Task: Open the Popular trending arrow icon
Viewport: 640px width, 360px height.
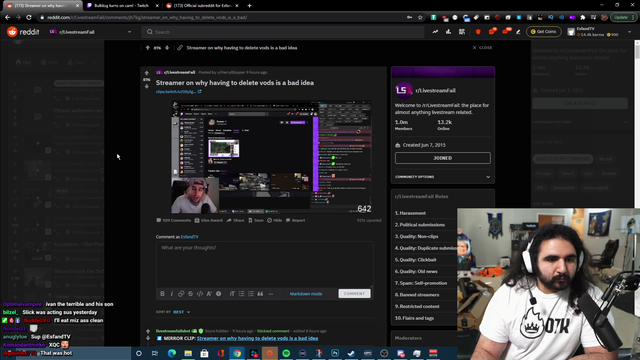Action: [x=435, y=32]
